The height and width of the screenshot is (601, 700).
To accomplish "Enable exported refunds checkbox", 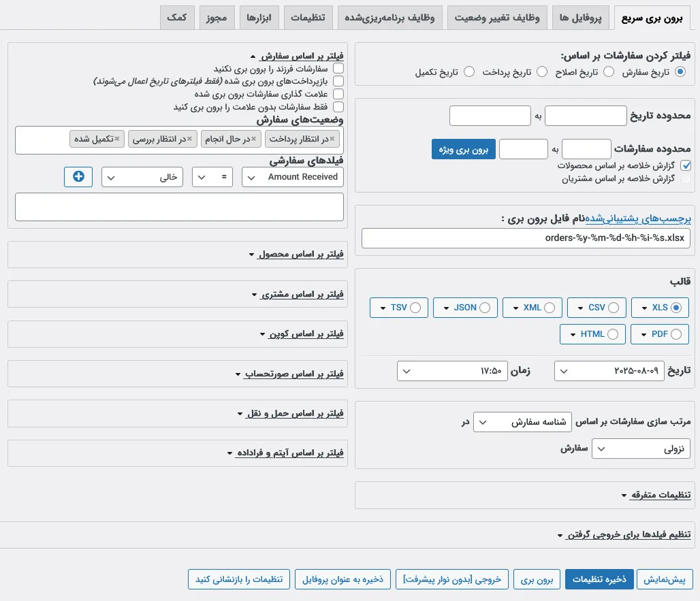I will pos(338,81).
